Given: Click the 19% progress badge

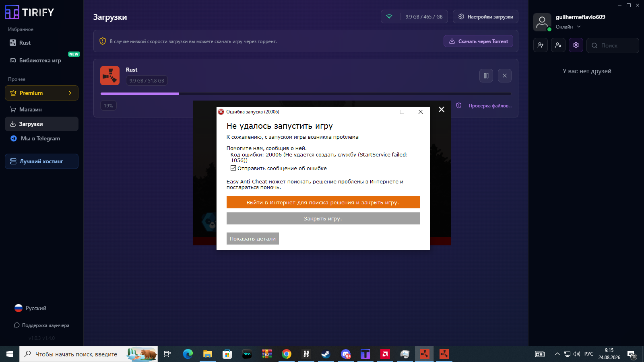Looking at the screenshot, I should pyautogui.click(x=108, y=106).
